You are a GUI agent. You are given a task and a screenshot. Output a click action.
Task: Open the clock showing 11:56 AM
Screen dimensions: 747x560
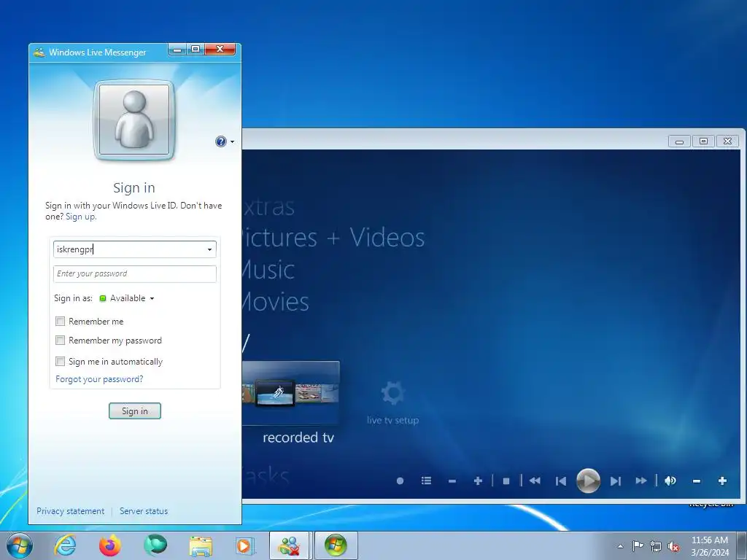pos(710,545)
